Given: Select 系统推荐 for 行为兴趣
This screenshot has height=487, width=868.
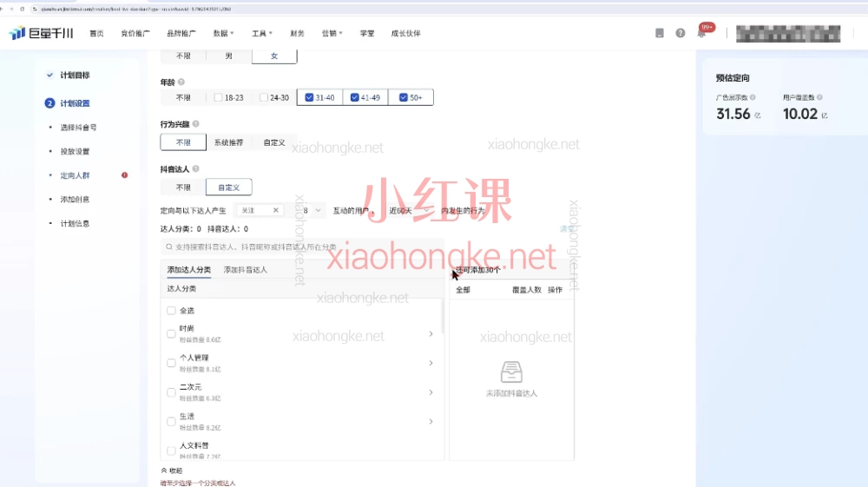Looking at the screenshot, I should tap(228, 142).
